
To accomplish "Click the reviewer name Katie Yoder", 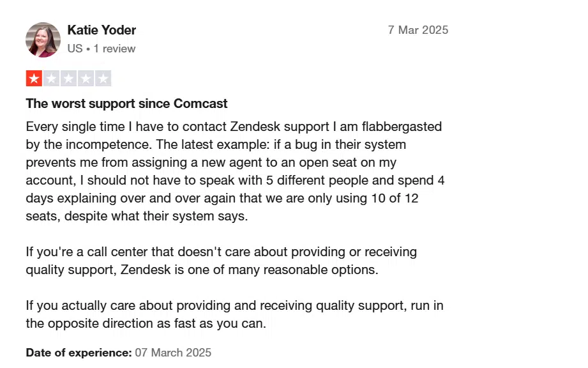I will [102, 30].
